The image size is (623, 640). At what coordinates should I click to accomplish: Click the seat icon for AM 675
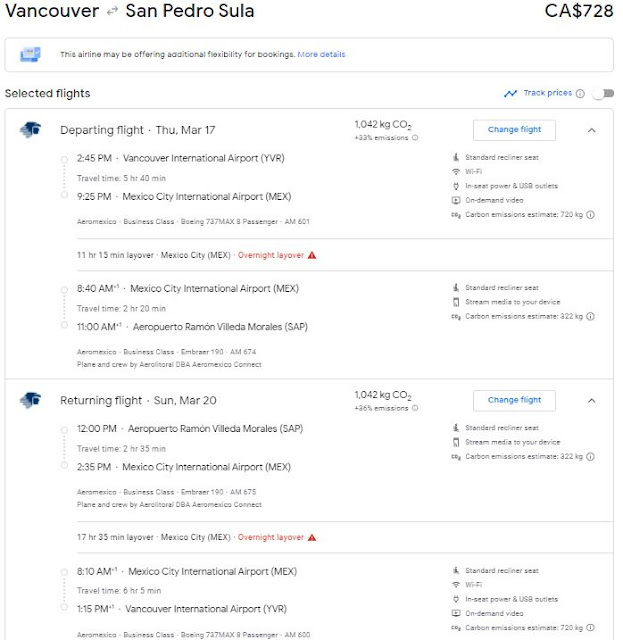tap(456, 427)
